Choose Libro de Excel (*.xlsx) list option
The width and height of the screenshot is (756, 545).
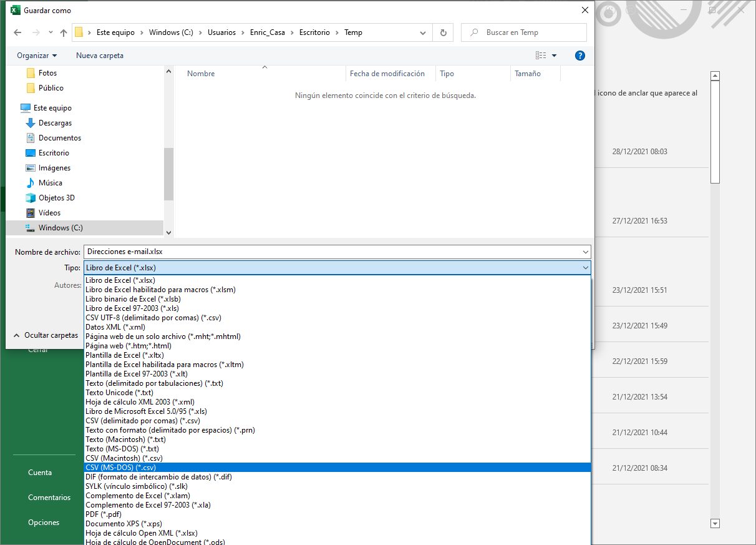(337, 280)
